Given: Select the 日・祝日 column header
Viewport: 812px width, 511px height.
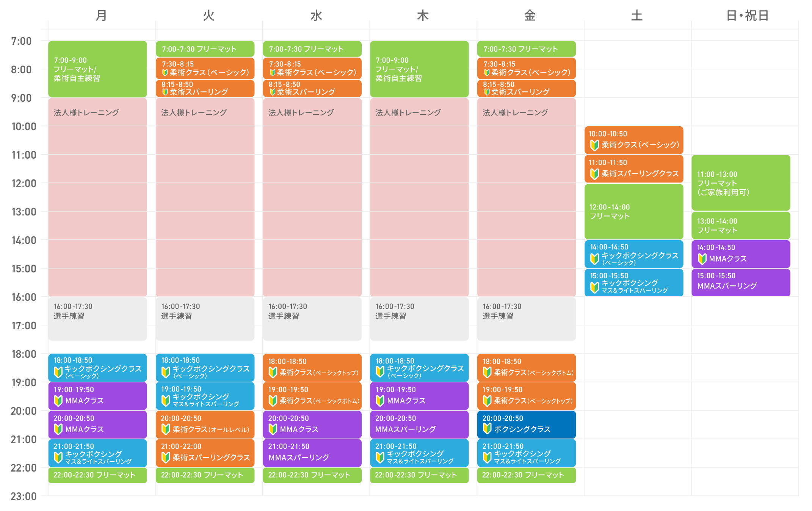Looking at the screenshot, I should pyautogui.click(x=747, y=16).
